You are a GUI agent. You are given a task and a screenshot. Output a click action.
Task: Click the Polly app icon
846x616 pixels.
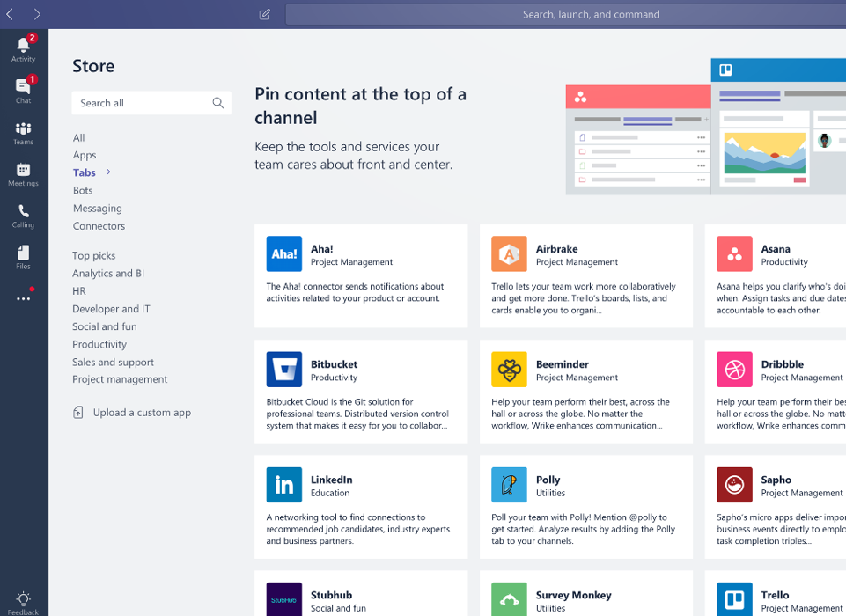tap(509, 485)
